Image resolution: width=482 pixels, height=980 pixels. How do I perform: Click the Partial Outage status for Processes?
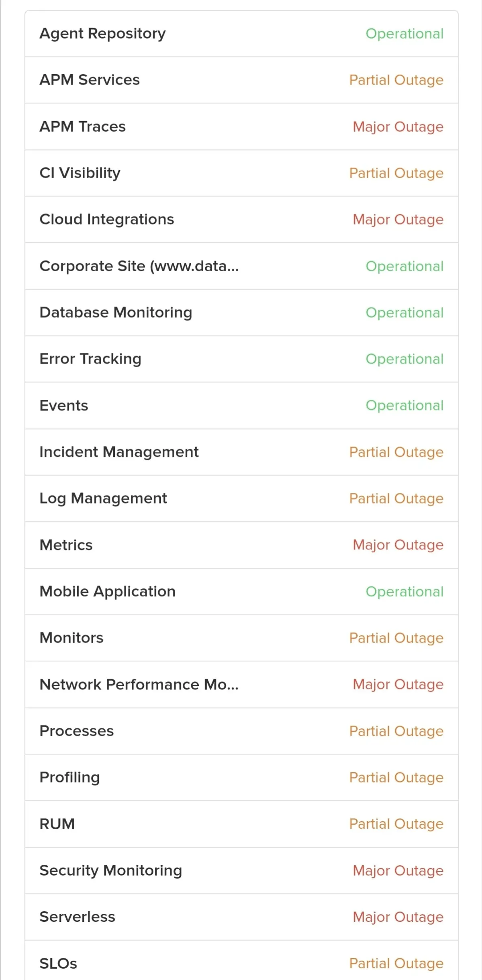(396, 731)
